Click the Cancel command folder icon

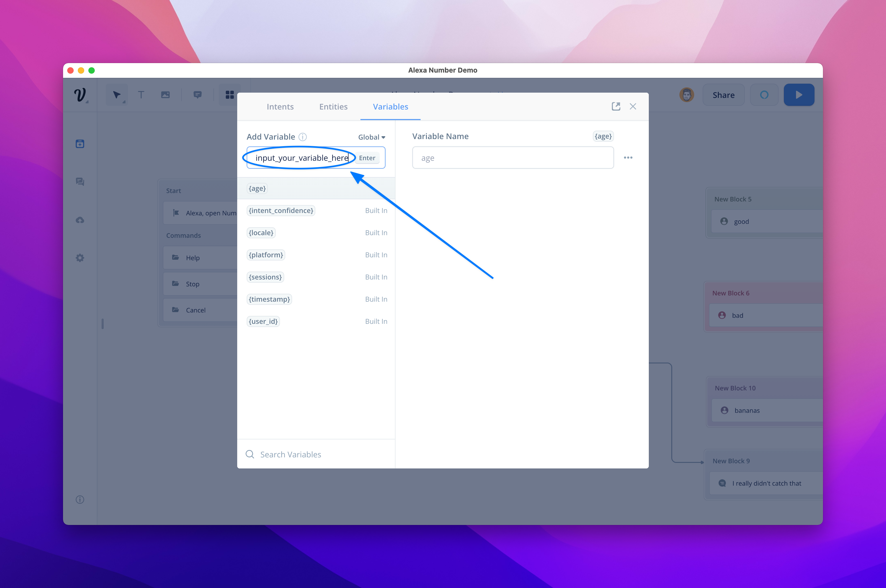click(x=175, y=310)
